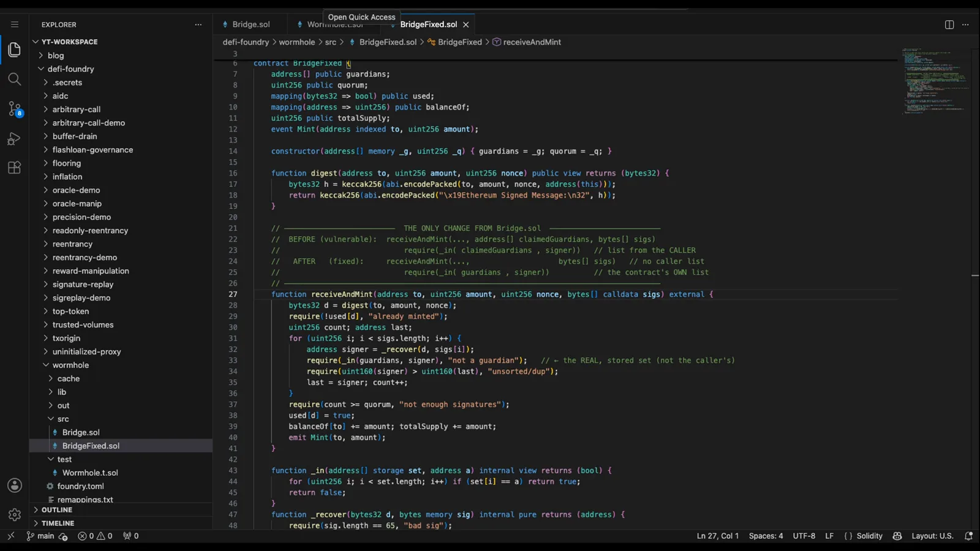Screen dimensions: 980x551
Task: Synchronize changes cloud icon in status bar
Action: click(63, 536)
